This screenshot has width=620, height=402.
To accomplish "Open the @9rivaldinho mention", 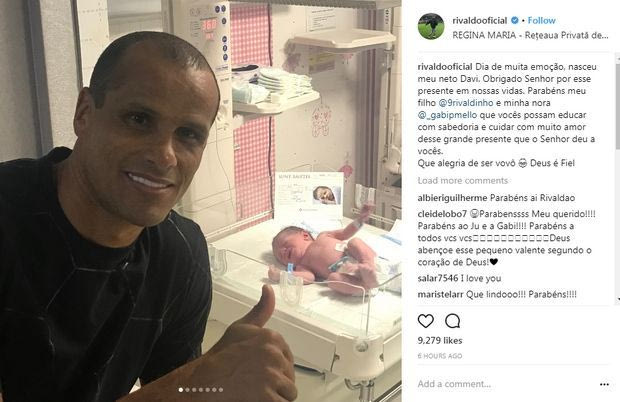I will [x=466, y=103].
